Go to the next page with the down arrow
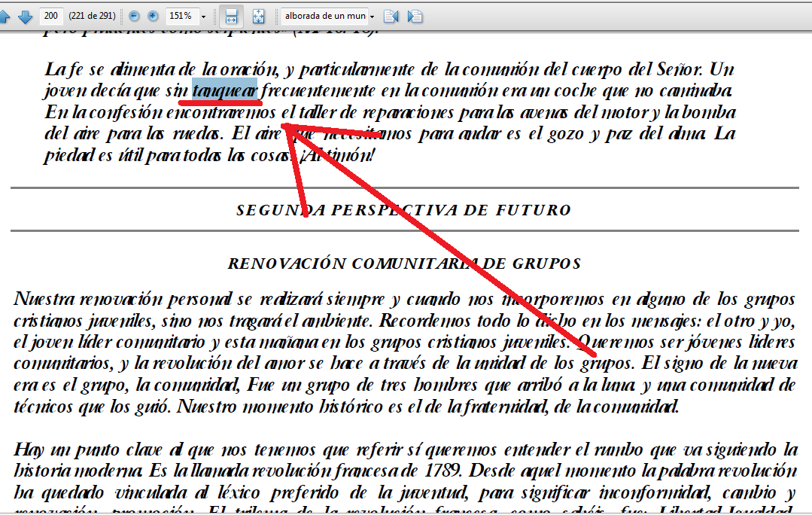Viewport: 812px width, 515px height. [25, 16]
